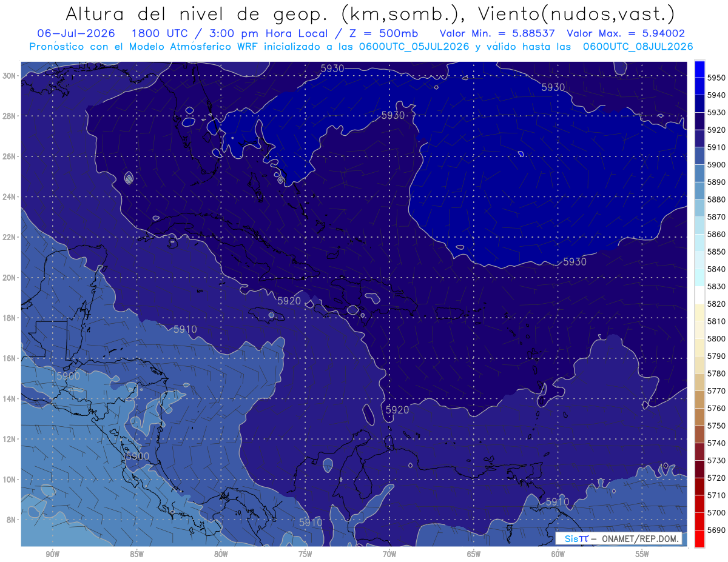Click the 8N latitude axis label

[12, 520]
